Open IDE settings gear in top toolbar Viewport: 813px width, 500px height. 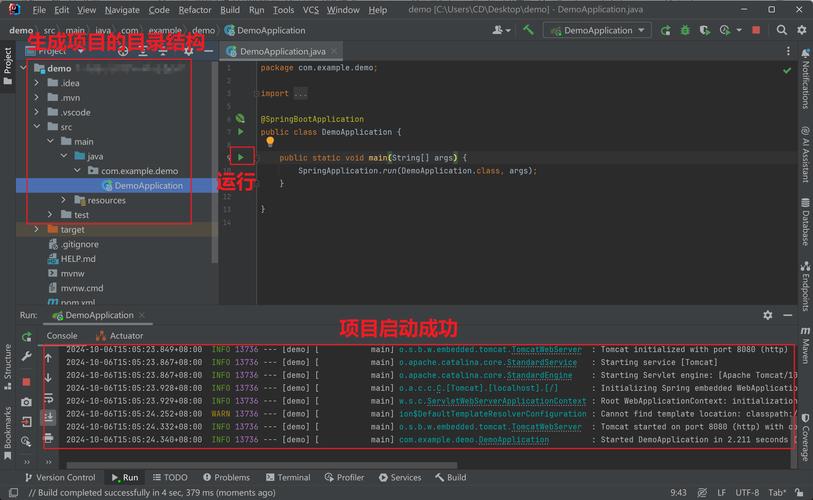802,30
